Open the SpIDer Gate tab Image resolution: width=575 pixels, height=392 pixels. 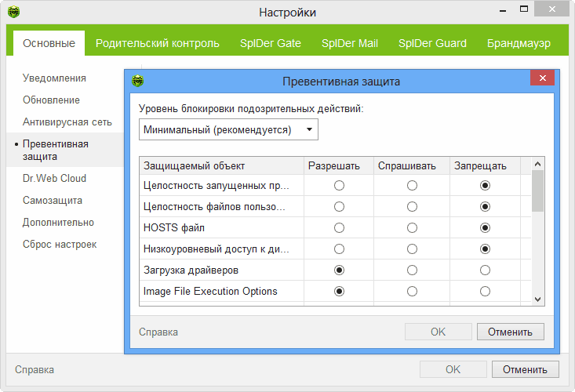pyautogui.click(x=271, y=43)
